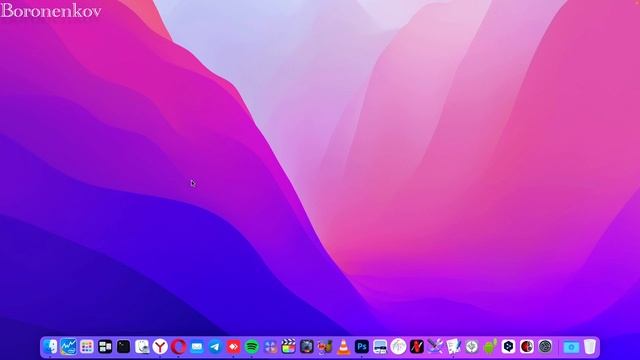The width and height of the screenshot is (640, 360).
Task: Launch VLC media player
Action: coord(344,347)
